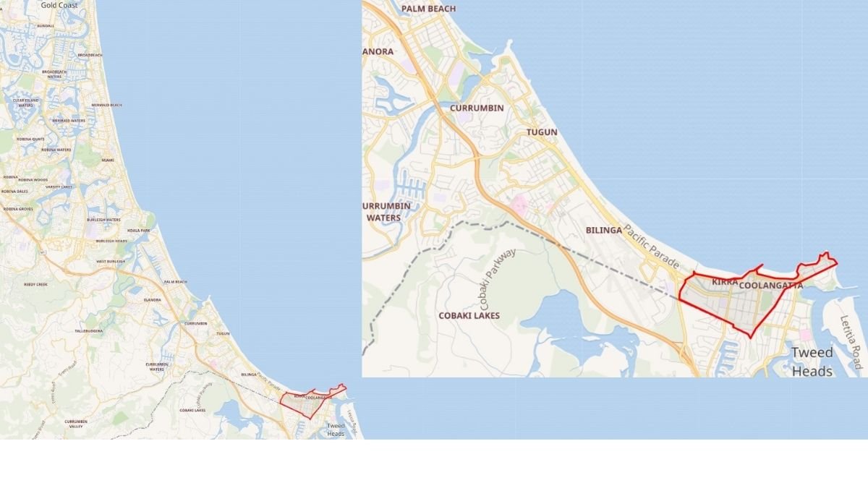Screen dimensions: 868x488
Task: Select the Clear Island Waters label
Action: pos(26,103)
